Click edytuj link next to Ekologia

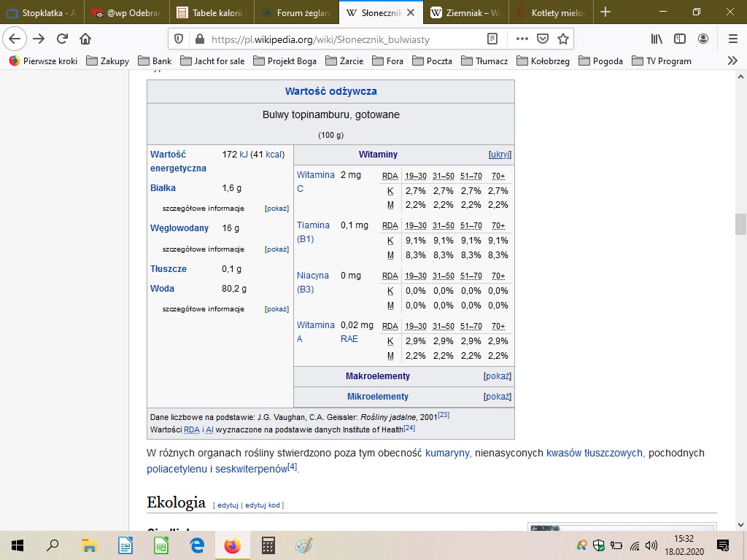point(228,505)
